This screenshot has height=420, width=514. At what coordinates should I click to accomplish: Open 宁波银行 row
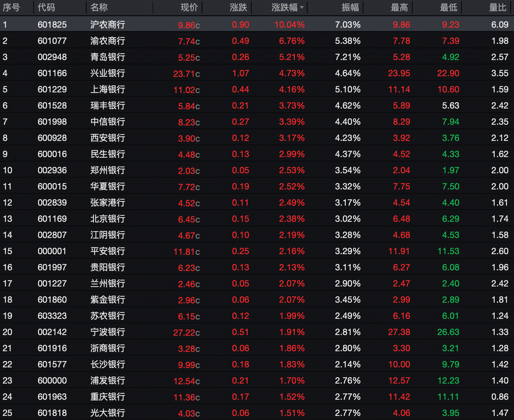click(257, 332)
